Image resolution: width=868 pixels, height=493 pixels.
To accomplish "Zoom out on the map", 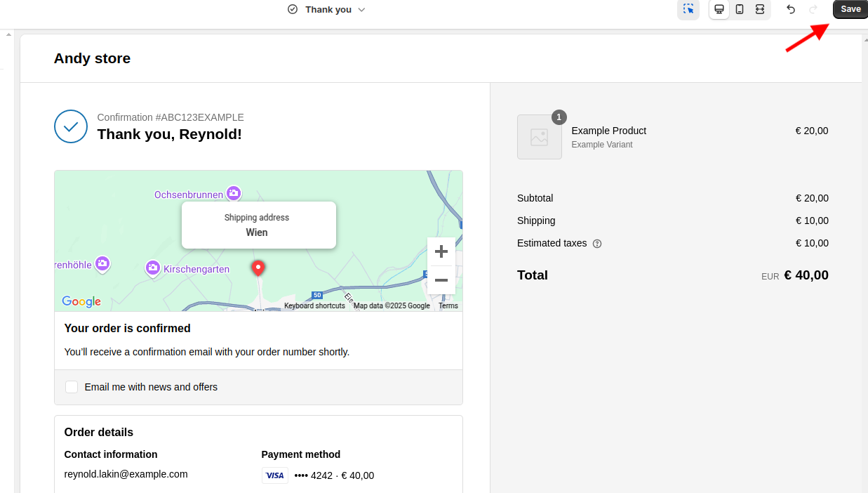I will 441,280.
